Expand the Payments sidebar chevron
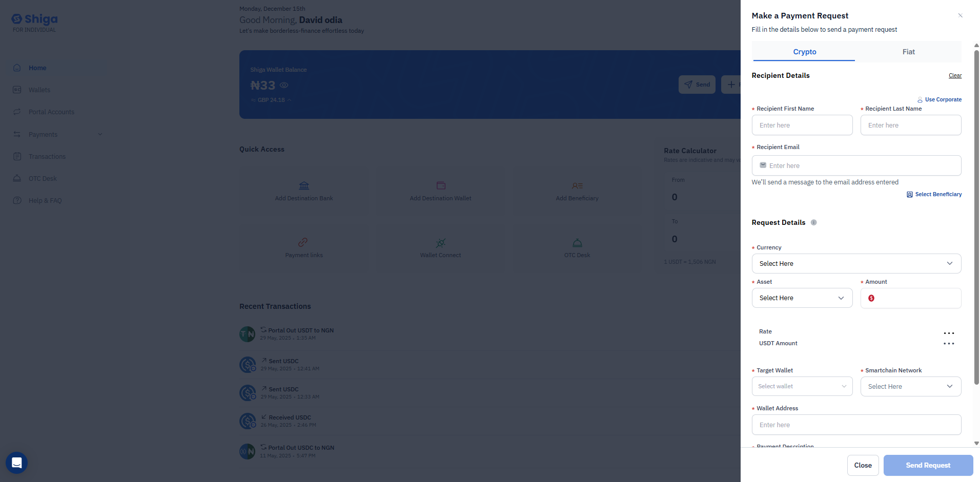 pyautogui.click(x=100, y=134)
